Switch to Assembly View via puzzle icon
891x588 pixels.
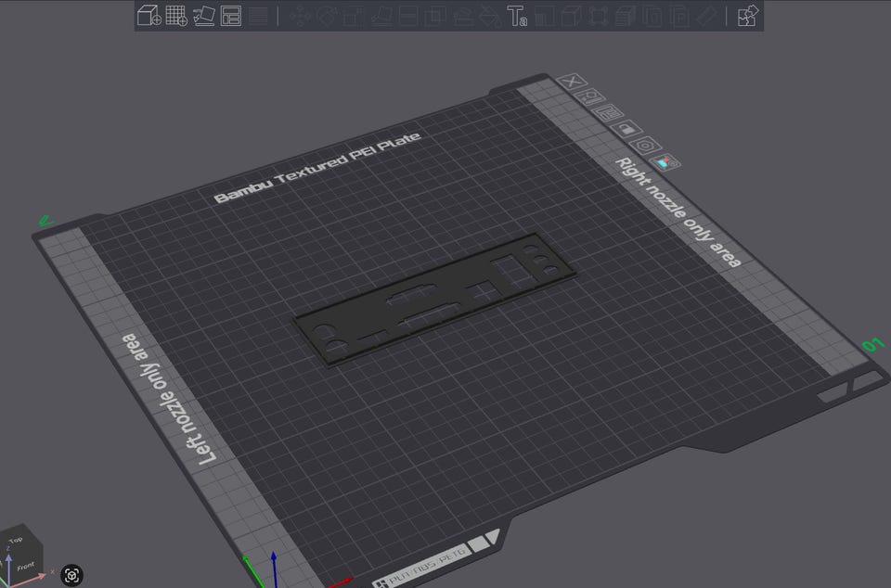click(x=747, y=16)
